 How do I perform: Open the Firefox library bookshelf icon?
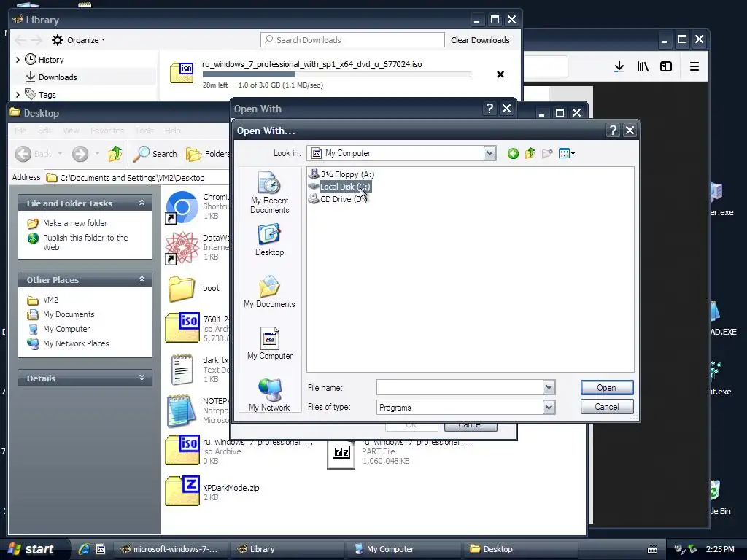643,66
